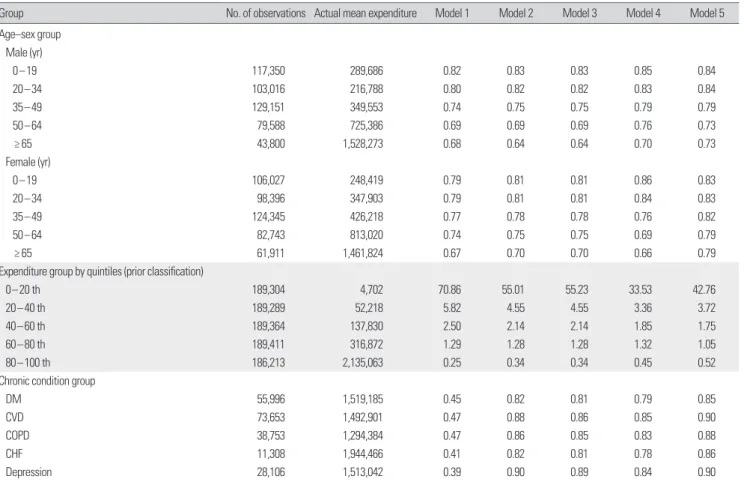Click the 'Female (yr)' subheading

coord(28,162)
